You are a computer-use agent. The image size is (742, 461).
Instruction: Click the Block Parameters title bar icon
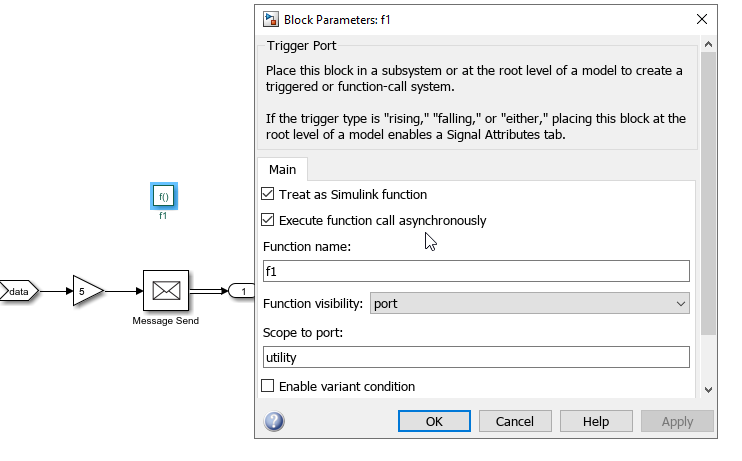tap(270, 19)
